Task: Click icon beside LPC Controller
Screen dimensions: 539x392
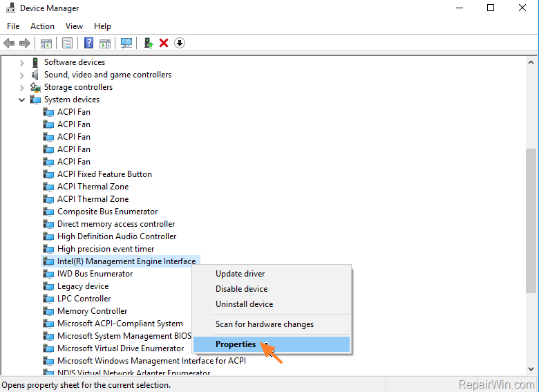Action: [x=48, y=299]
